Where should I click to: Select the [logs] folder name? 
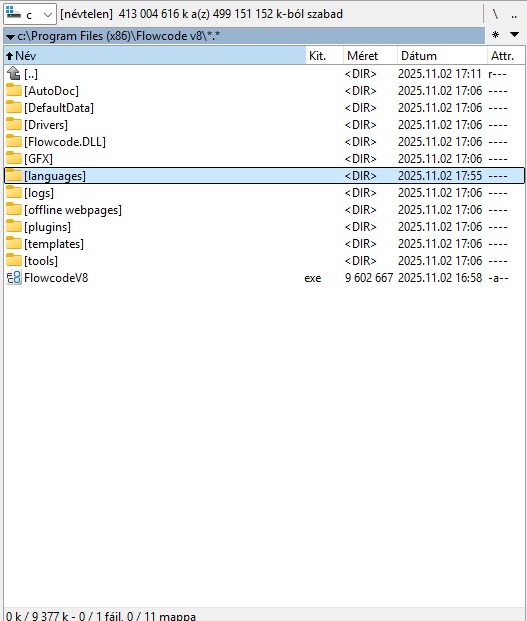39,193
